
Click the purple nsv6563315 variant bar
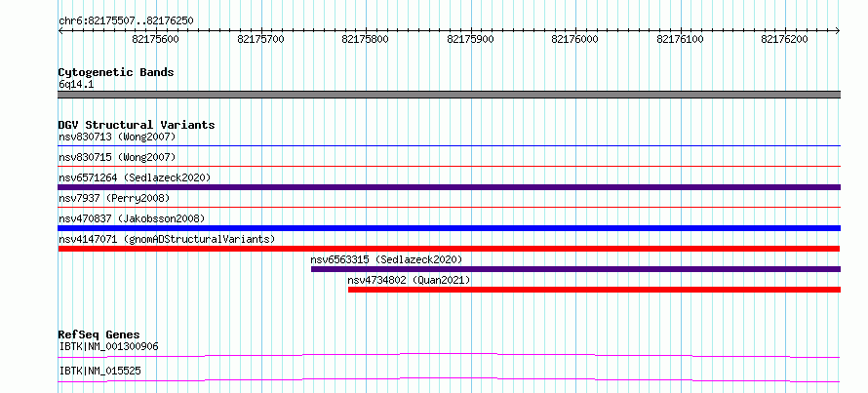(x=575, y=269)
